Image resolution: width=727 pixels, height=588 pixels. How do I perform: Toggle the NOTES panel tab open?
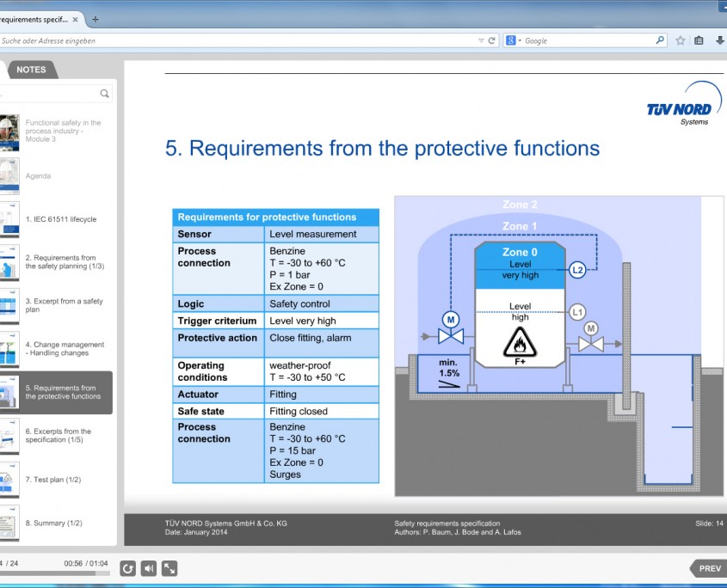coord(31,70)
